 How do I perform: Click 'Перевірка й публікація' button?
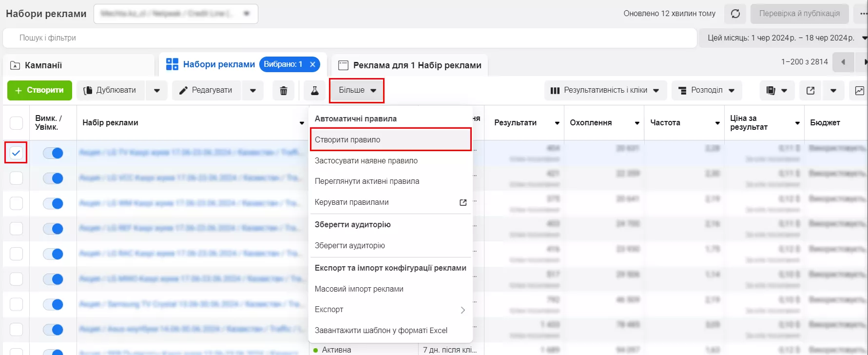tap(799, 14)
